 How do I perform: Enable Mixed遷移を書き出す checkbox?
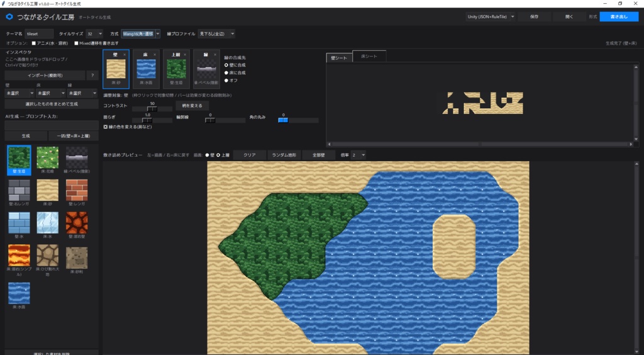point(76,43)
